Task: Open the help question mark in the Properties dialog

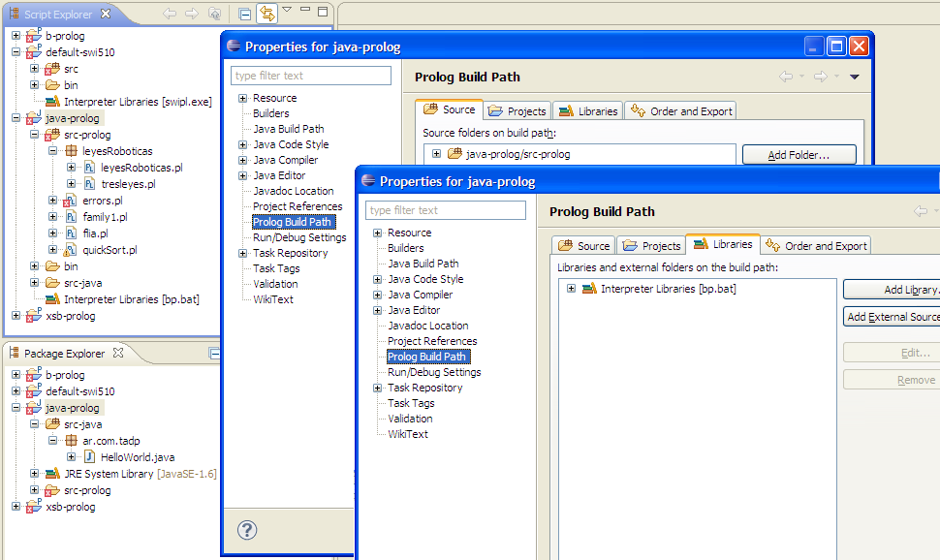Action: point(246,531)
